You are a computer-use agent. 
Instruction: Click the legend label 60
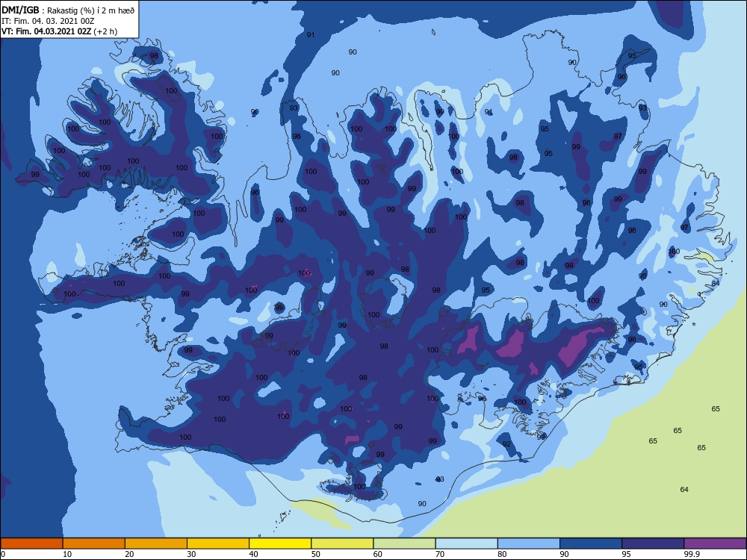pyautogui.click(x=378, y=554)
